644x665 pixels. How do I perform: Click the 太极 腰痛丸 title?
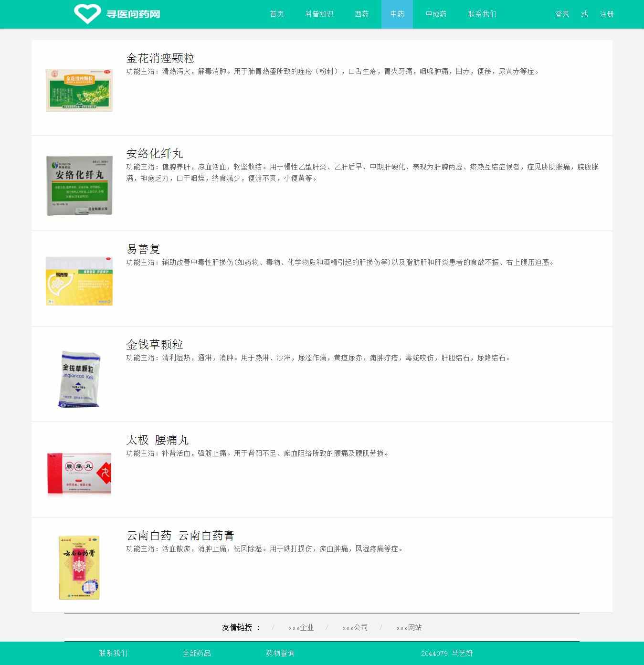point(158,440)
